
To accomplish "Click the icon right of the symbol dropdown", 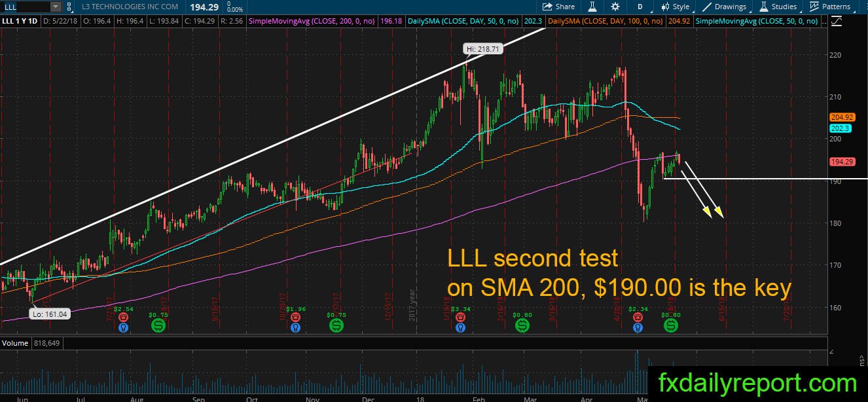I will click(x=69, y=7).
